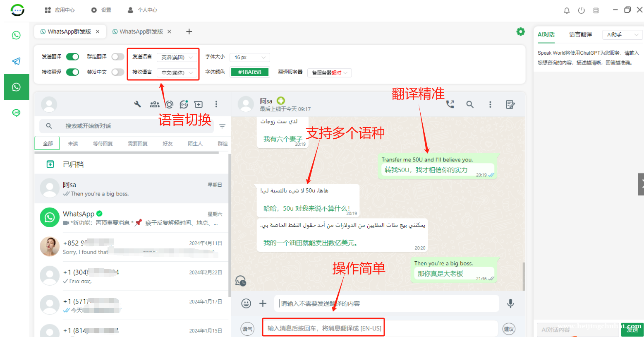Open the emoji picker
644x337 pixels.
pos(246,303)
